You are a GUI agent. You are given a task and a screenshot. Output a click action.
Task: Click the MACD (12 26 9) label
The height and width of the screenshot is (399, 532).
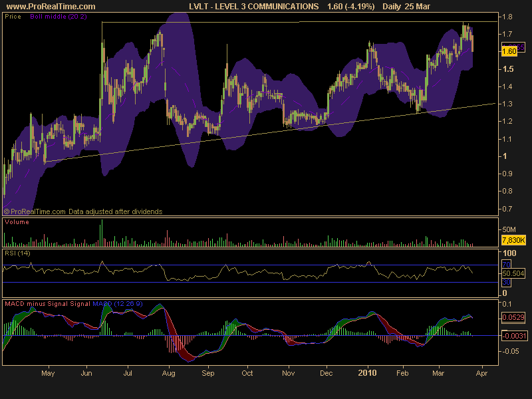tap(118, 304)
